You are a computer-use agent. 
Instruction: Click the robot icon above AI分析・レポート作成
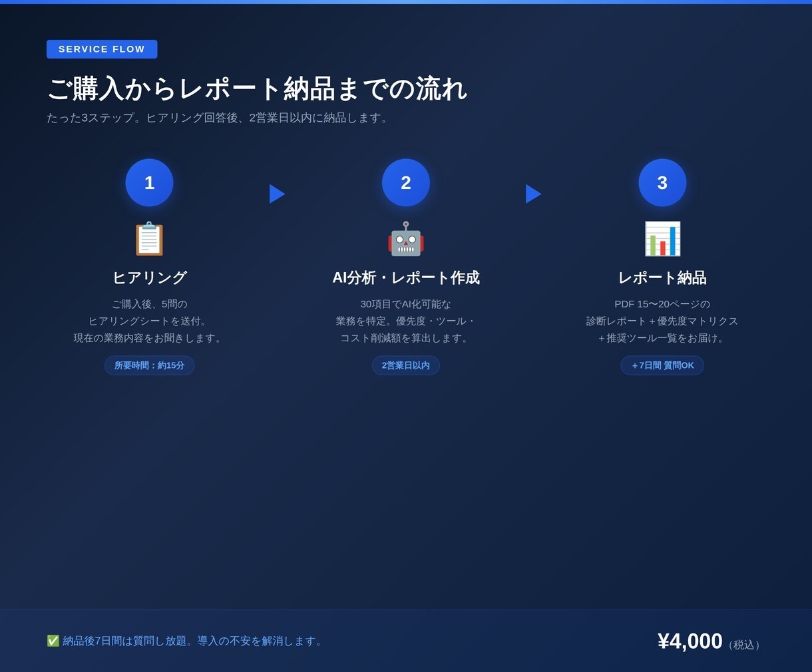click(406, 239)
